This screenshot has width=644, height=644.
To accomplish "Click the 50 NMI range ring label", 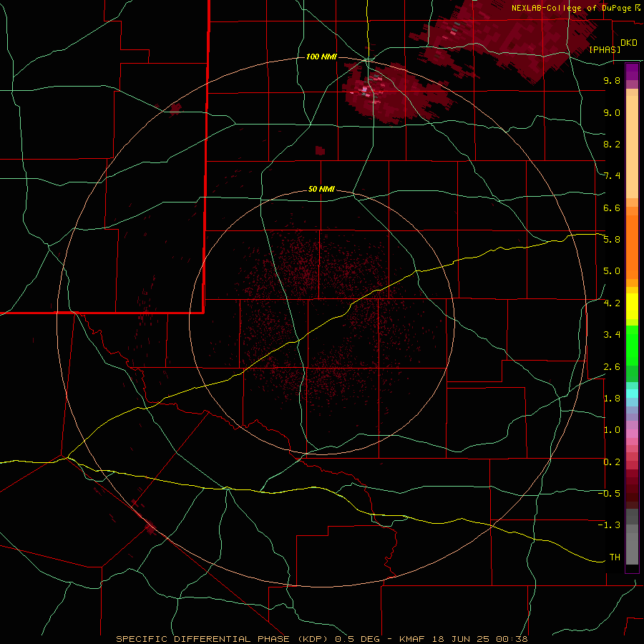I will click(321, 189).
